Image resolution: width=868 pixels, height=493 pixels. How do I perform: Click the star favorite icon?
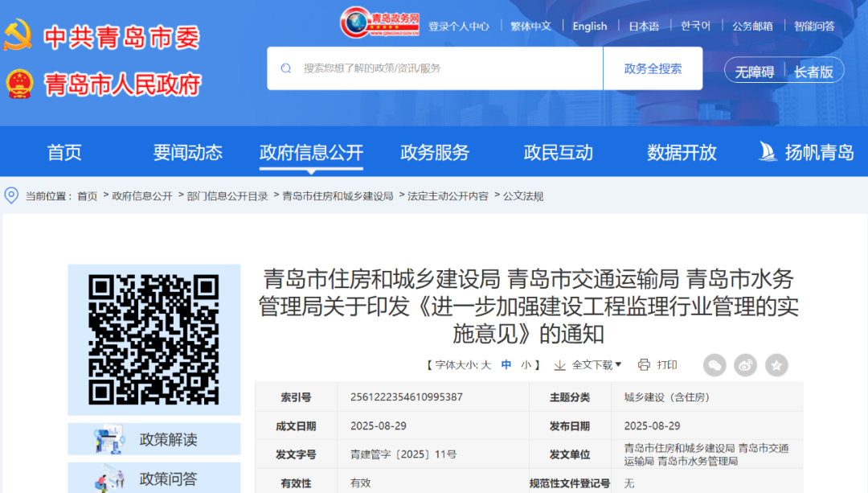776,365
